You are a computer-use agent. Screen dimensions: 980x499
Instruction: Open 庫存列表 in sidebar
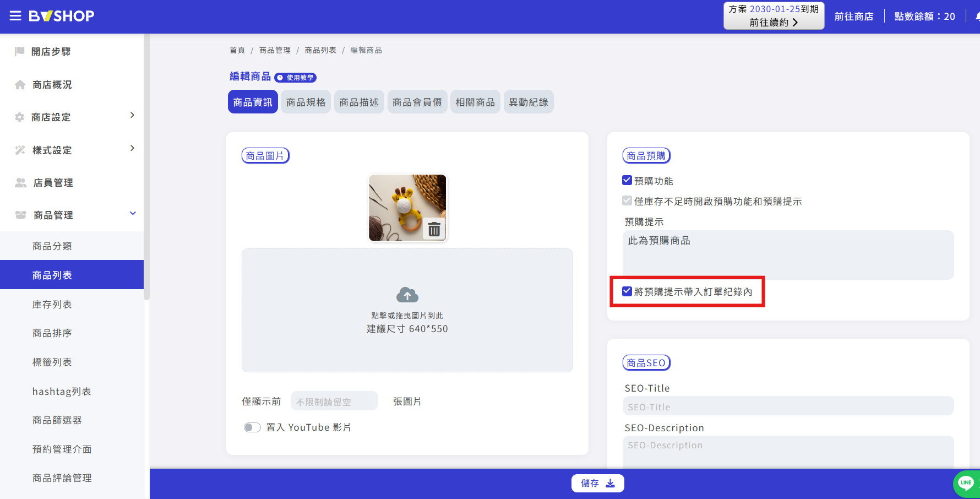[52, 304]
